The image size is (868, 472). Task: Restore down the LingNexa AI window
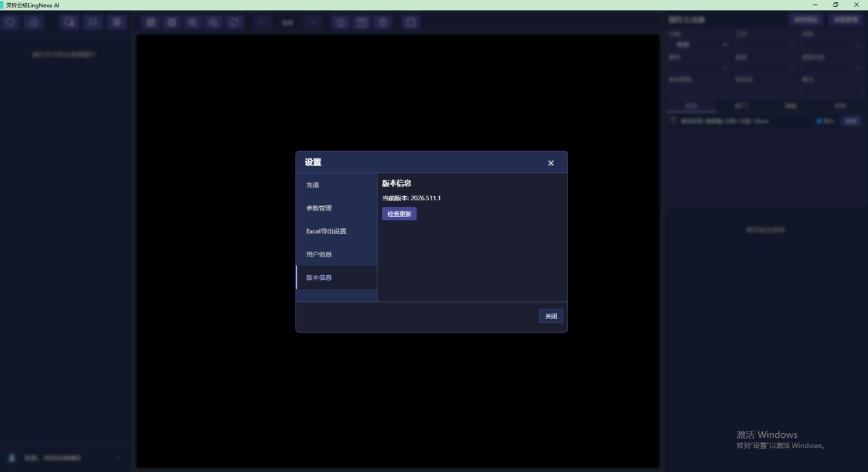click(x=836, y=5)
